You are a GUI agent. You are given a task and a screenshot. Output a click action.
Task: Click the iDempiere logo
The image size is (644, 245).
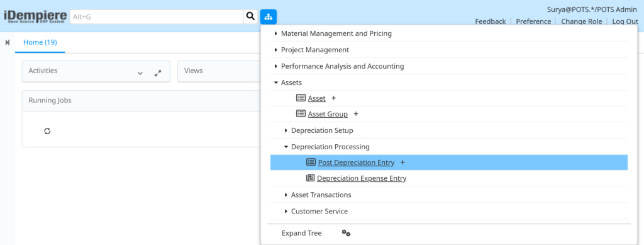pos(35,16)
